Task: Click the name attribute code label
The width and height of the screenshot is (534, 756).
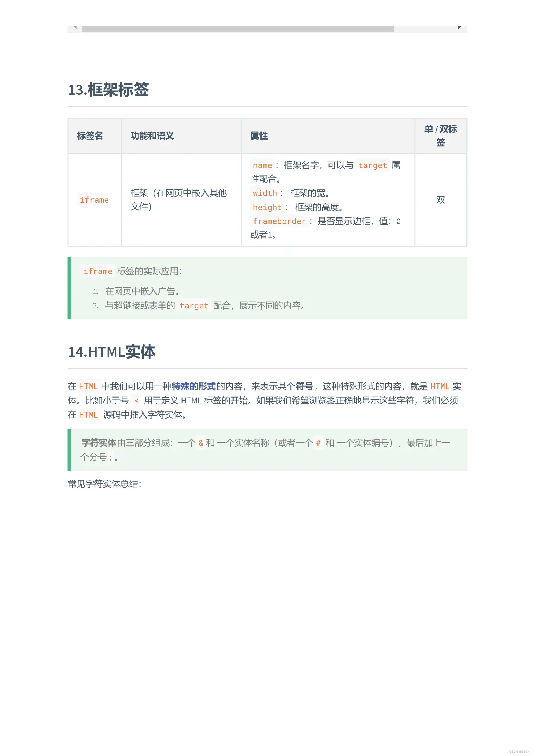Action: tap(262, 165)
